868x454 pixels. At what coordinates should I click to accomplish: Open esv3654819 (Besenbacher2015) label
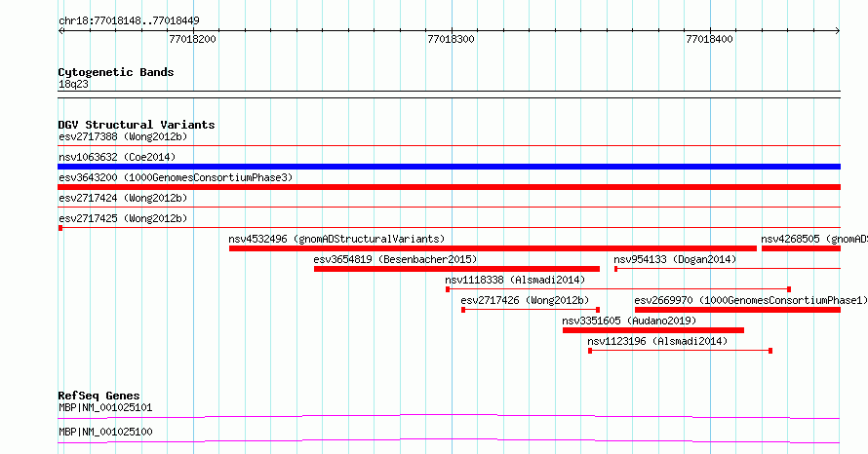[395, 259]
